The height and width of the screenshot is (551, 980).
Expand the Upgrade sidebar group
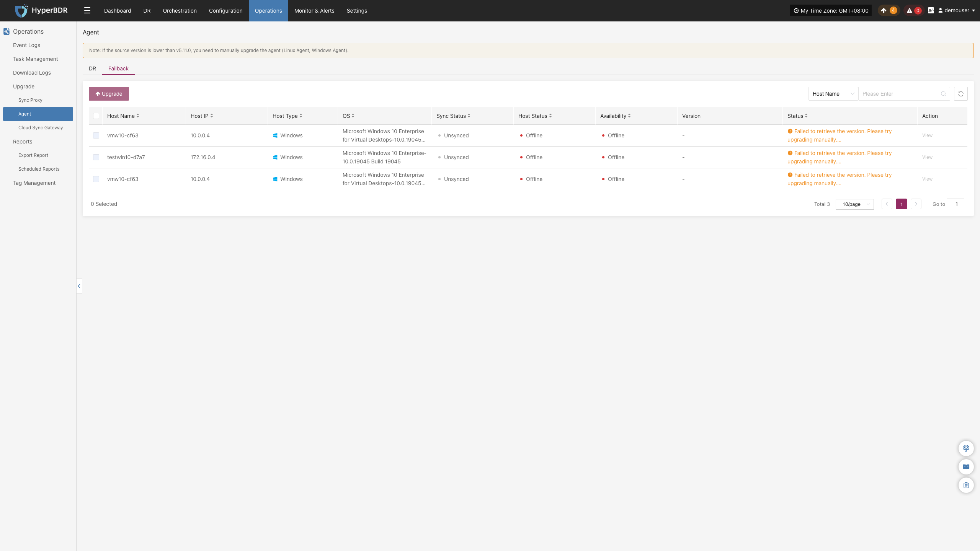24,86
